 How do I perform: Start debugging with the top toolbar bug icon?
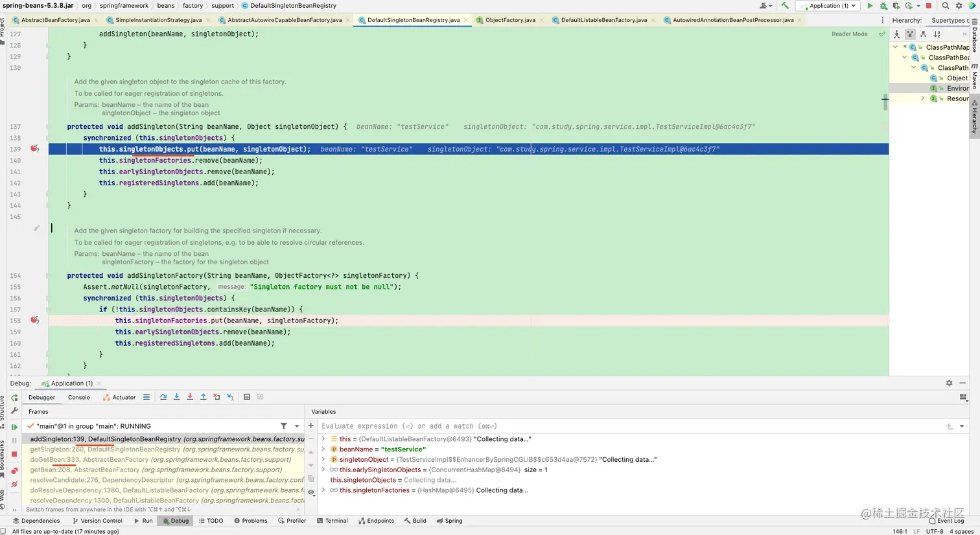pos(883,6)
